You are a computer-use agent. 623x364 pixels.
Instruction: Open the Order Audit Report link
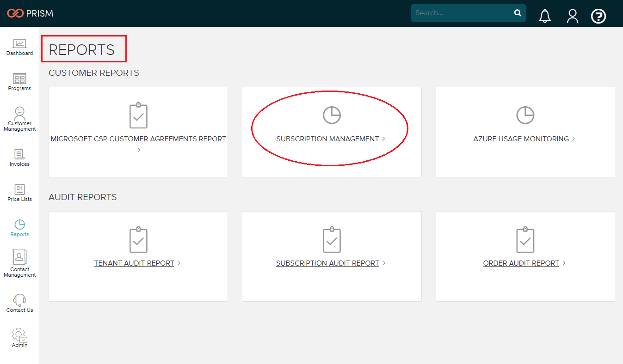[x=521, y=263]
